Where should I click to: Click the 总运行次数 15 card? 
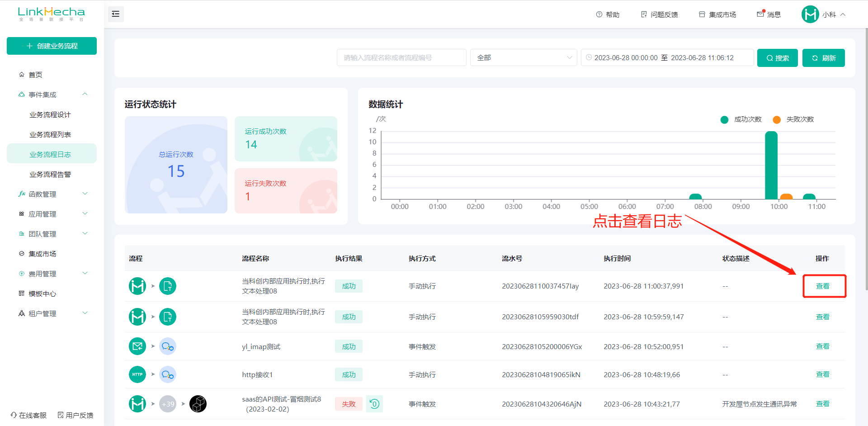(x=176, y=165)
